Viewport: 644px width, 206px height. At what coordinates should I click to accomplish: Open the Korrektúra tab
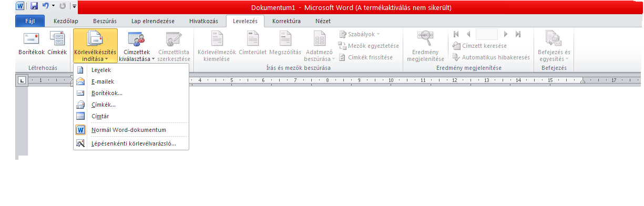point(287,21)
